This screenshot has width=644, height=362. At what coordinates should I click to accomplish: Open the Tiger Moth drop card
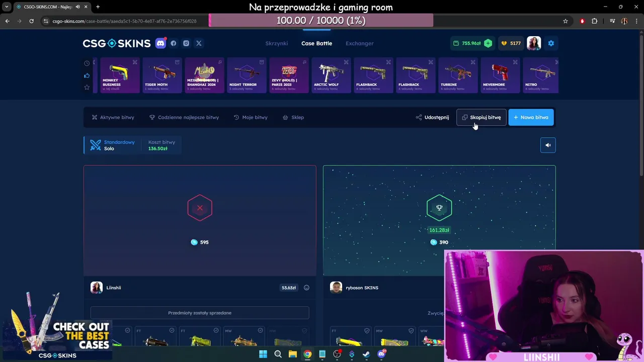click(162, 75)
